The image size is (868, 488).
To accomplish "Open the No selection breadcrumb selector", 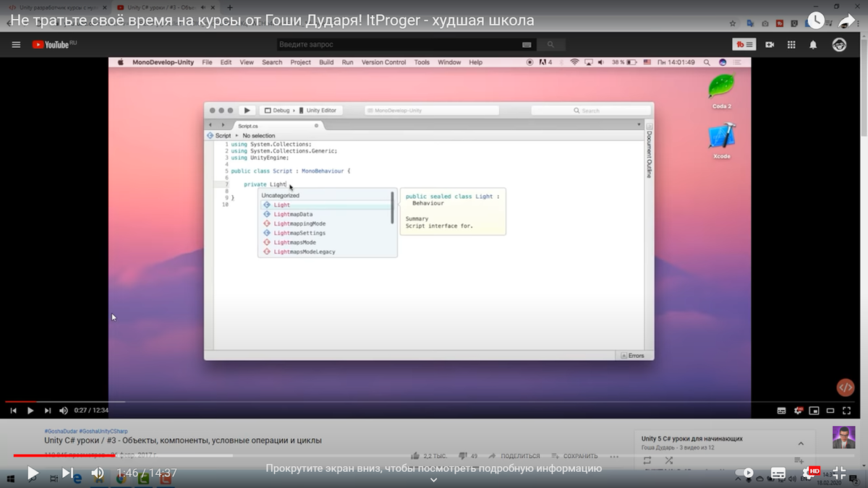I will [259, 136].
